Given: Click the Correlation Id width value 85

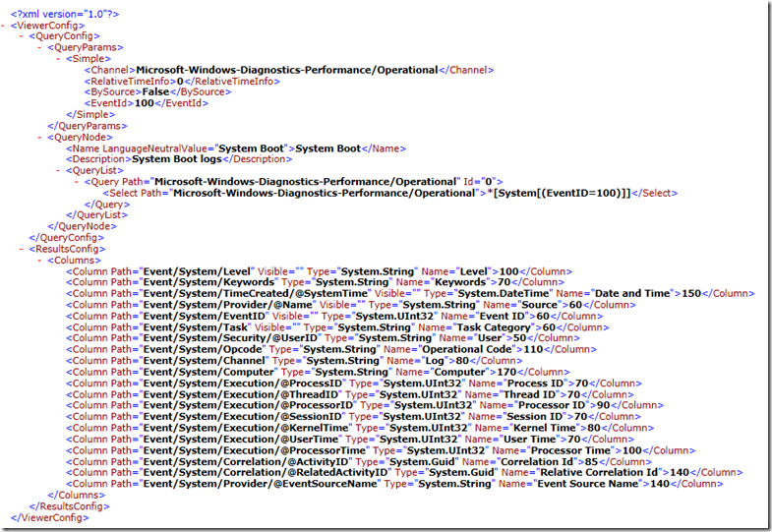Looking at the screenshot, I should point(591,462).
